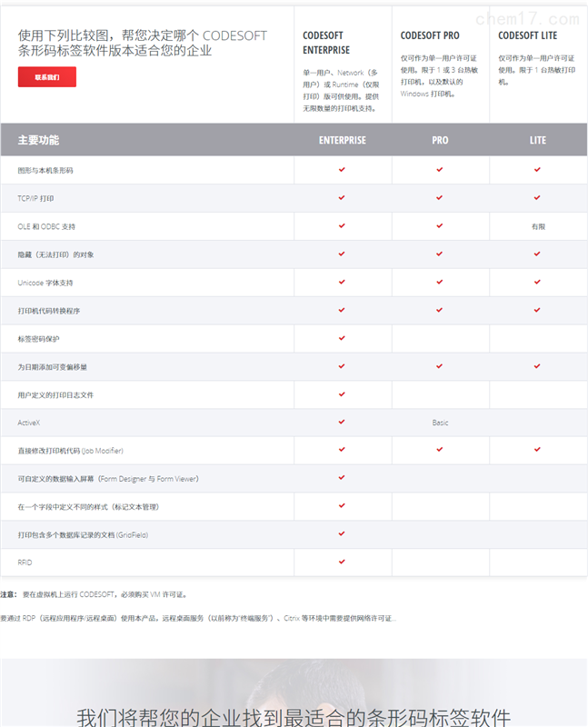This screenshot has width=588, height=727.
Task: Select the ENTERPRISE column header in table
Action: coord(343,140)
